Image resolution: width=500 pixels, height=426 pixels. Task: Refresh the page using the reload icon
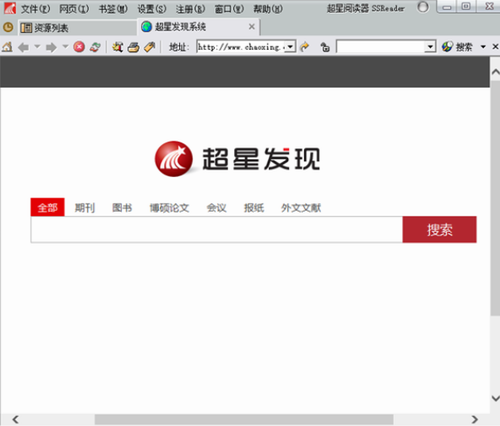click(x=95, y=47)
